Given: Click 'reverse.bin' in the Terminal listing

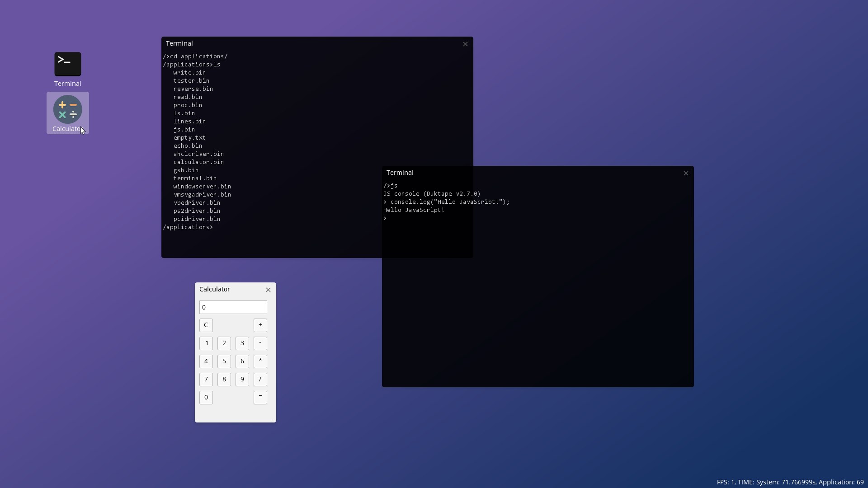Looking at the screenshot, I should click(193, 89).
